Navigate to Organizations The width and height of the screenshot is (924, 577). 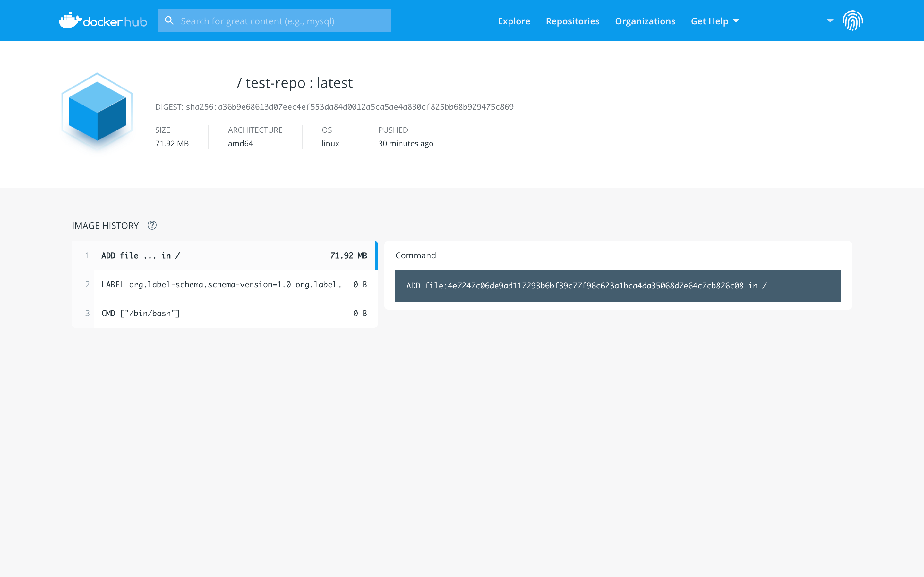click(x=645, y=21)
